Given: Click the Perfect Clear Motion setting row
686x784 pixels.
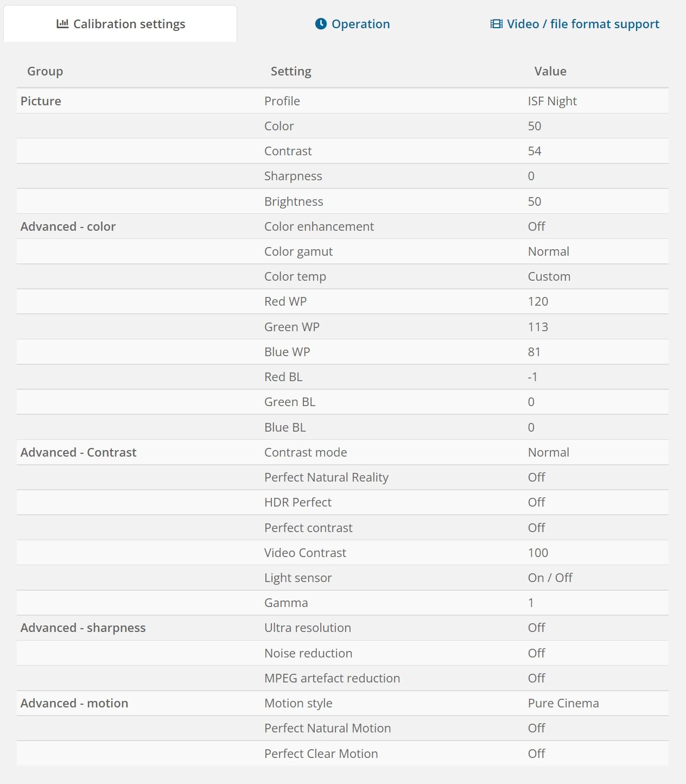Looking at the screenshot, I should pos(342,754).
